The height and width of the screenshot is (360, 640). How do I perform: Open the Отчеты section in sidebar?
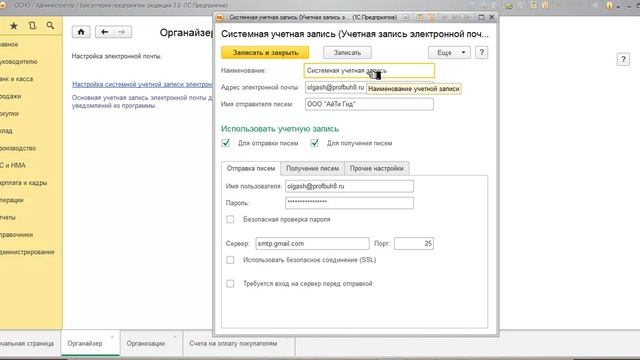[x=8, y=217]
